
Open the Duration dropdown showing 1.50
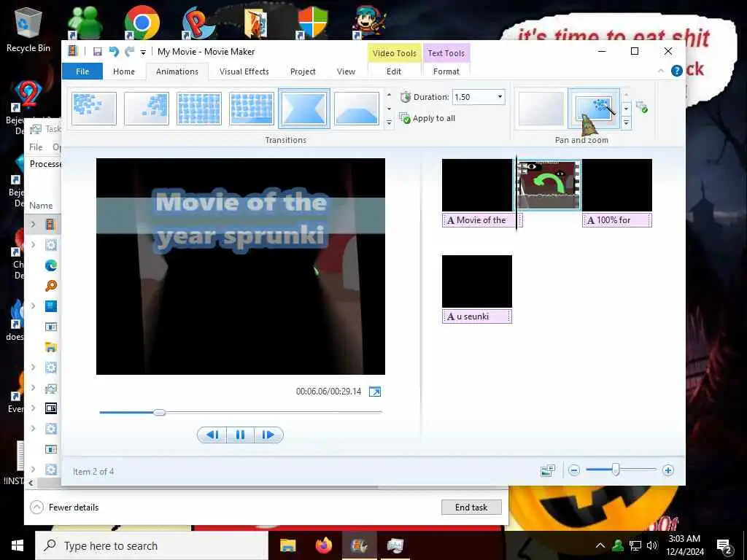tap(500, 97)
